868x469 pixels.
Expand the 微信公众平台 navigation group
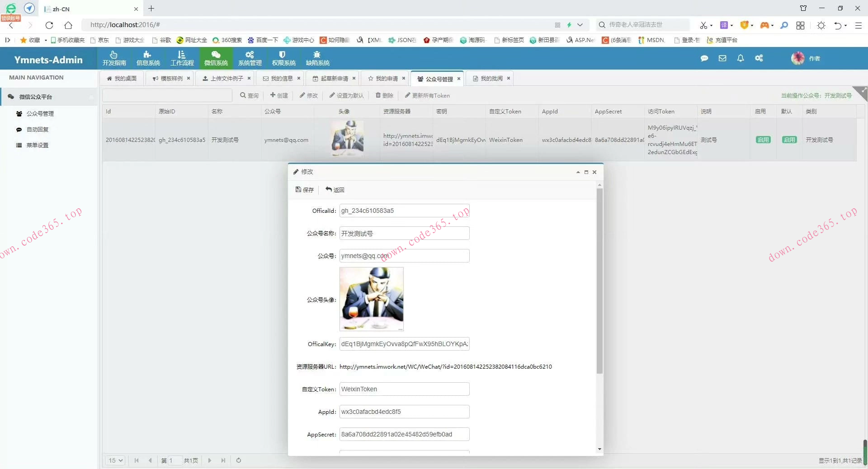(x=49, y=97)
